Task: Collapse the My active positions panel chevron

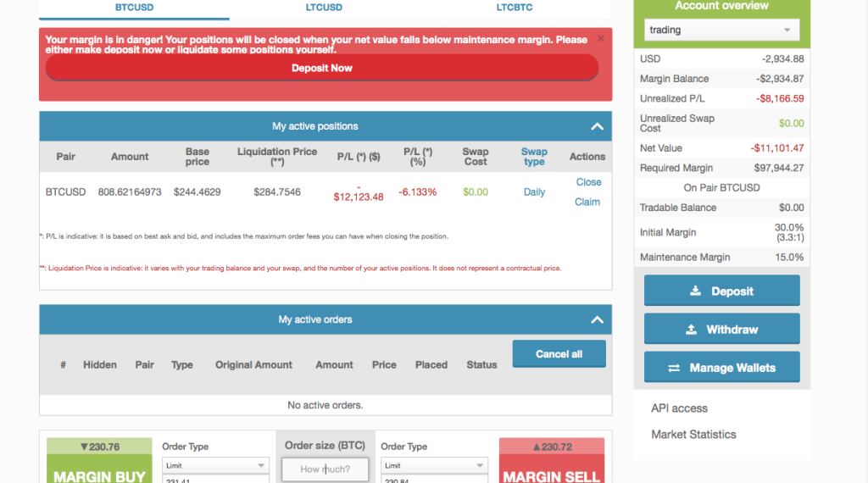Action: 597,127
